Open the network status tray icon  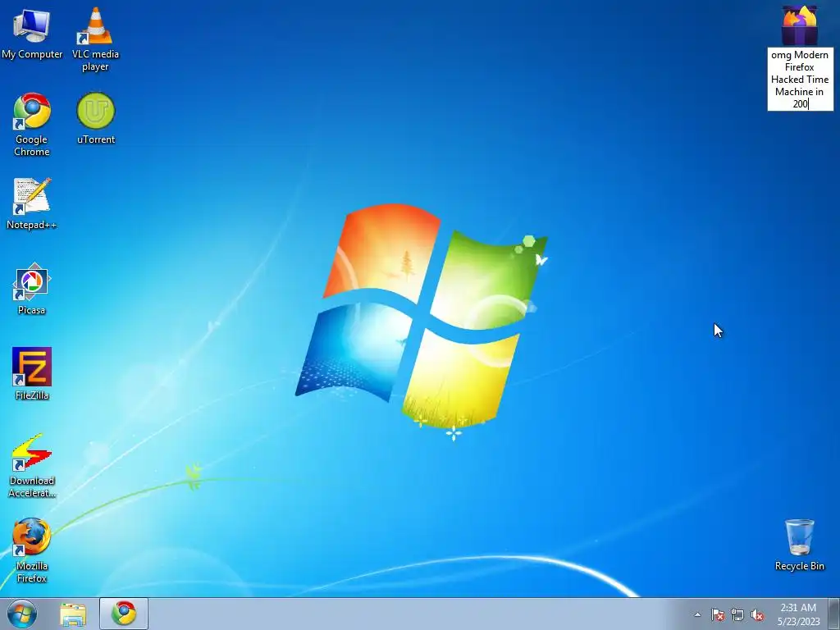tap(737, 614)
